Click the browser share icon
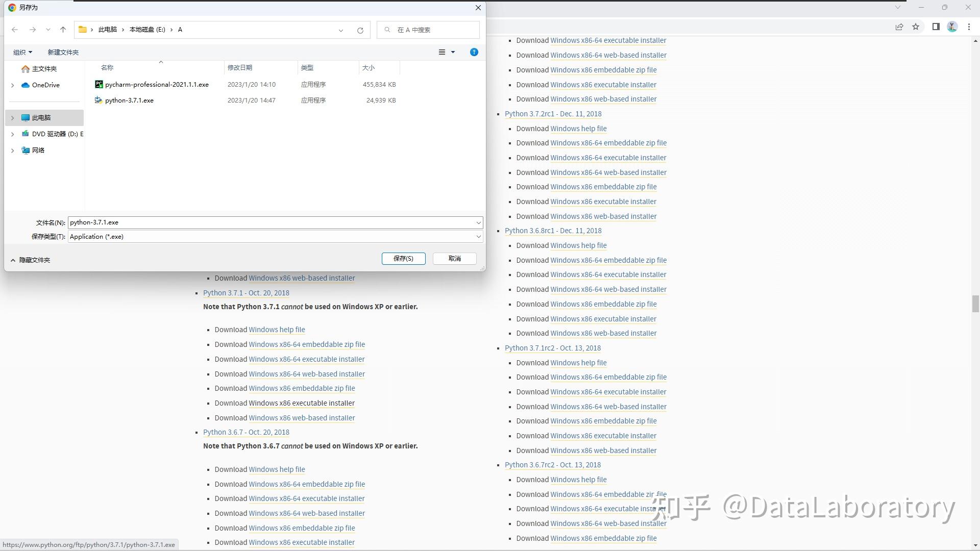 tap(899, 27)
